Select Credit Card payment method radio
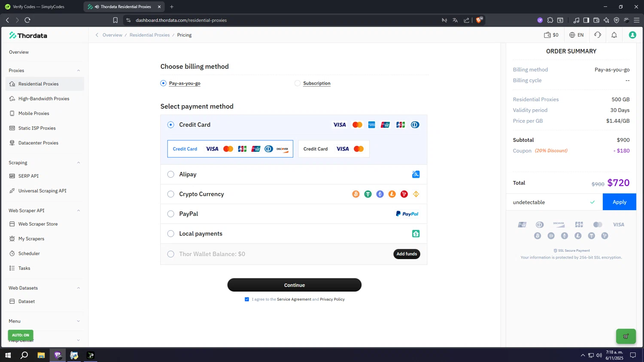This screenshot has width=644, height=362. [171, 125]
